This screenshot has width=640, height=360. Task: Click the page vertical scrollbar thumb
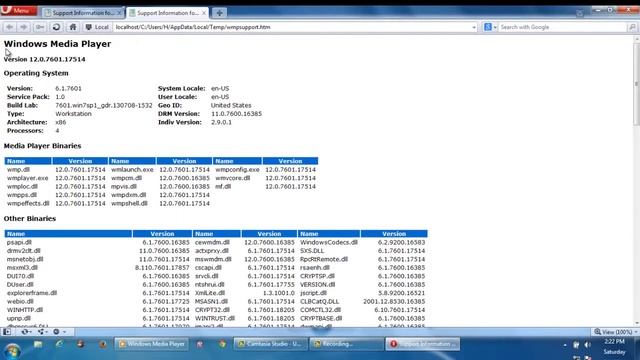tap(636, 84)
